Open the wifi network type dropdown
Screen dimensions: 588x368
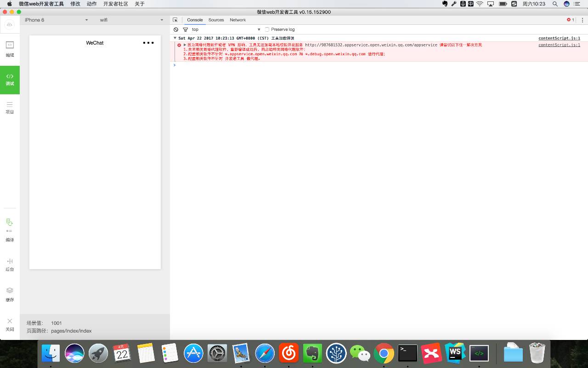point(131,20)
